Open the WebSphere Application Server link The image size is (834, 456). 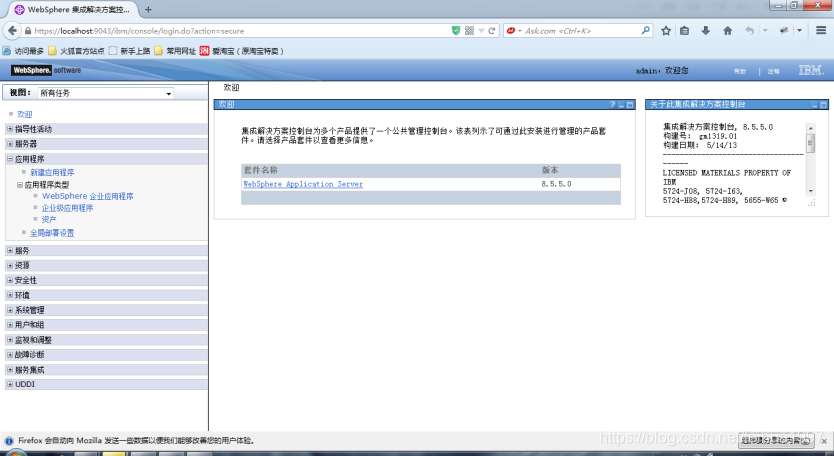click(303, 184)
